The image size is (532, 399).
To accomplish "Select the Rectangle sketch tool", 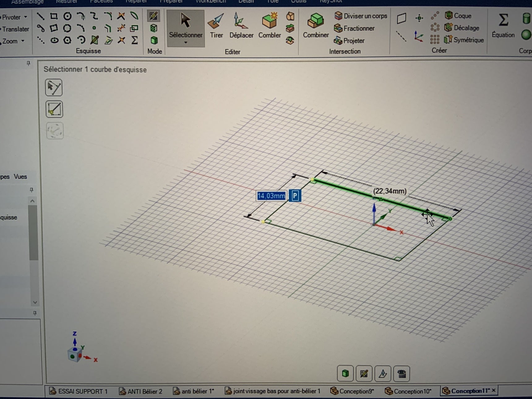I will (54, 16).
